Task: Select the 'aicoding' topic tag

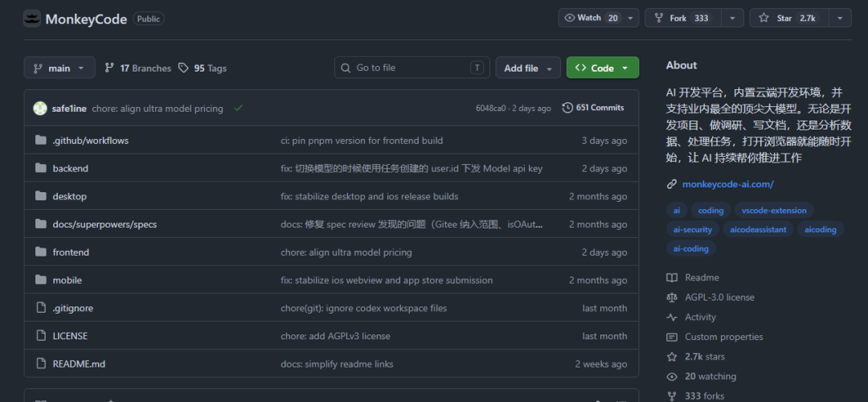Action: click(821, 229)
